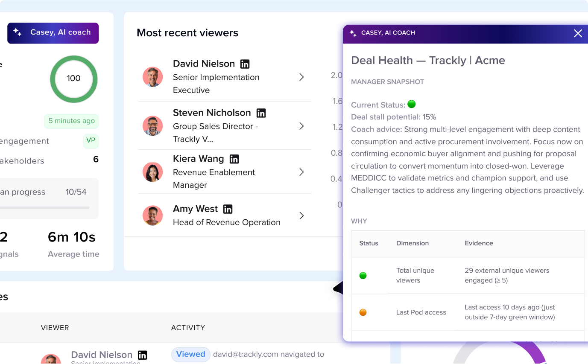588x364 pixels.
Task: Click the 100 score ring gauge
Action: [74, 79]
